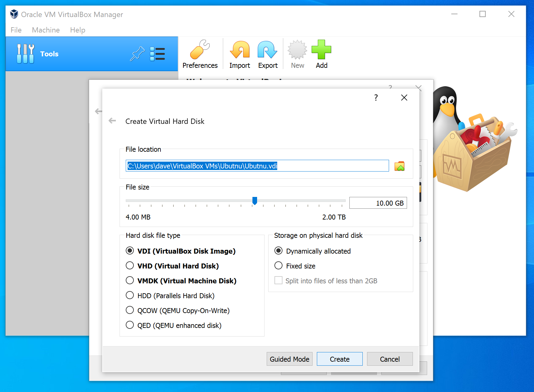Screen dimensions: 534x392
Task: Click the folder browse icon for file location
Action: 399,166
